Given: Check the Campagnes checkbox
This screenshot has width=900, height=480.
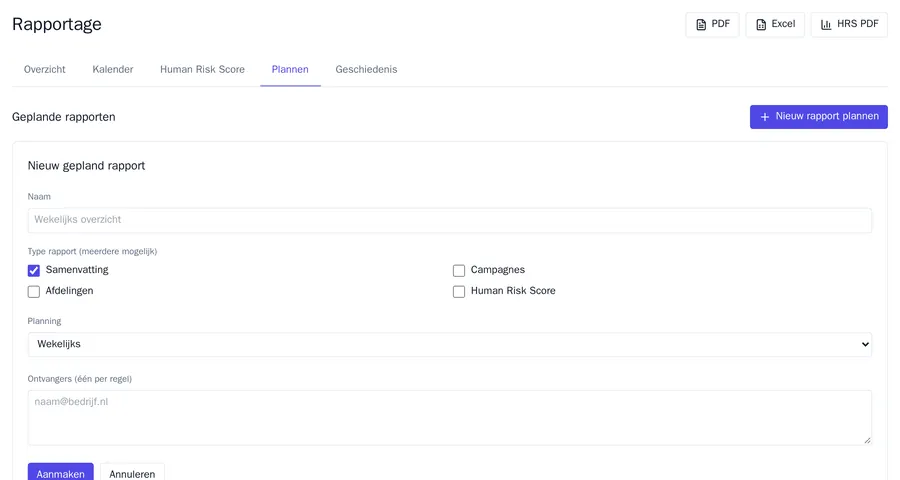Looking at the screenshot, I should pyautogui.click(x=459, y=270).
